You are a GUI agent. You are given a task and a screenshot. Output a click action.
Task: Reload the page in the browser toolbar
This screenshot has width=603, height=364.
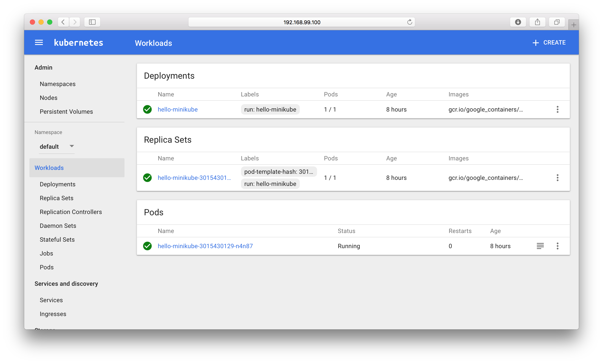(x=410, y=22)
